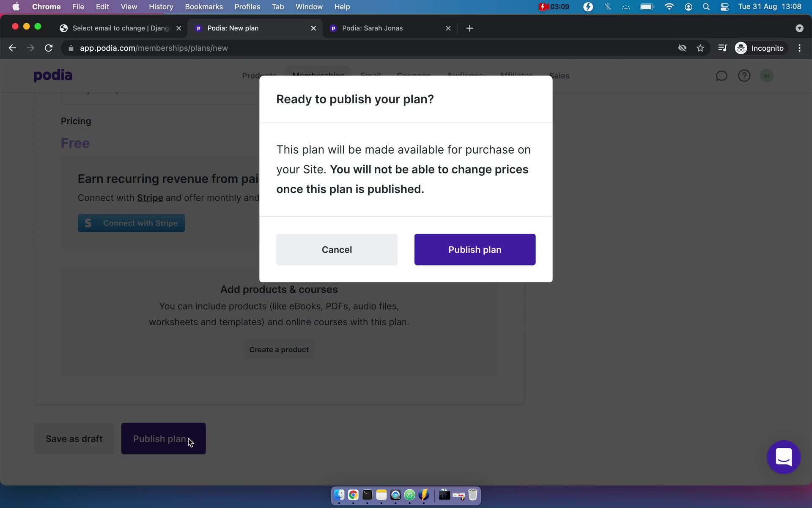Click the download/extensions icon in toolbar
This screenshot has height=508, width=812.
point(723,48)
